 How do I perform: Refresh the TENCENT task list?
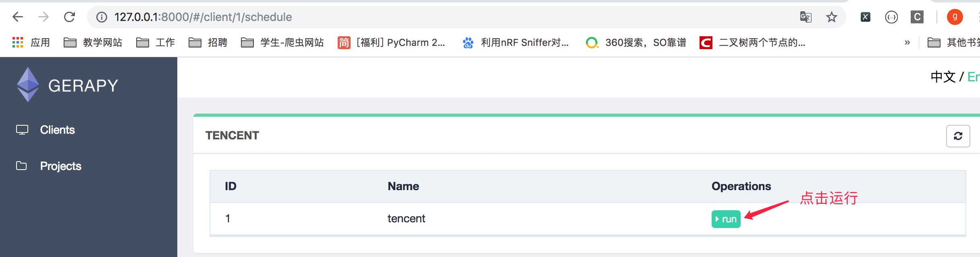(x=958, y=136)
